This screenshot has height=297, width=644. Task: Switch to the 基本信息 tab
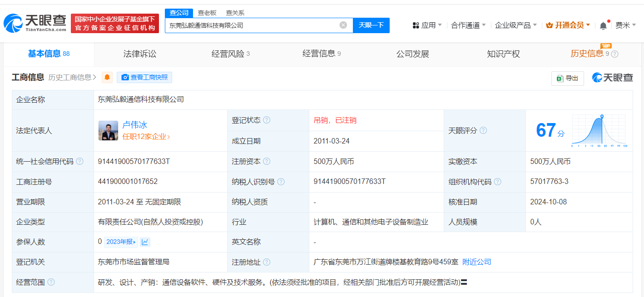(x=49, y=54)
